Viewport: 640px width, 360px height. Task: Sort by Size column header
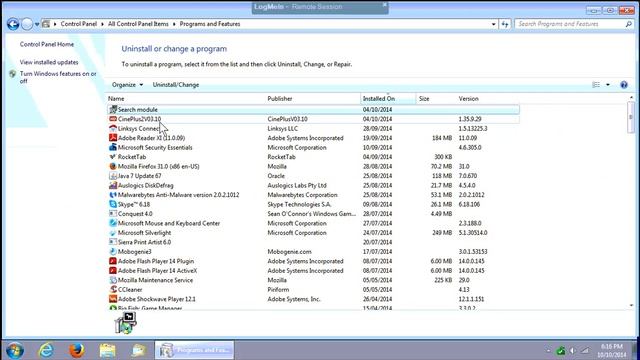pos(424,99)
